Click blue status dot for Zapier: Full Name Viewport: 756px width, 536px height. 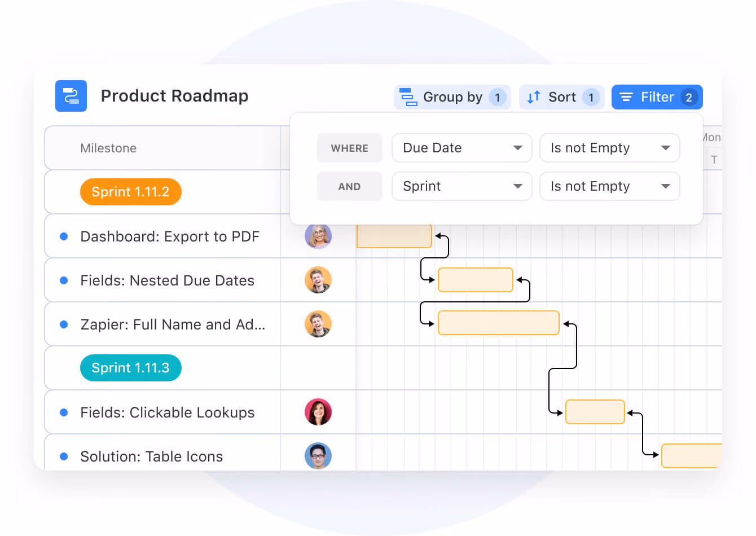click(64, 324)
